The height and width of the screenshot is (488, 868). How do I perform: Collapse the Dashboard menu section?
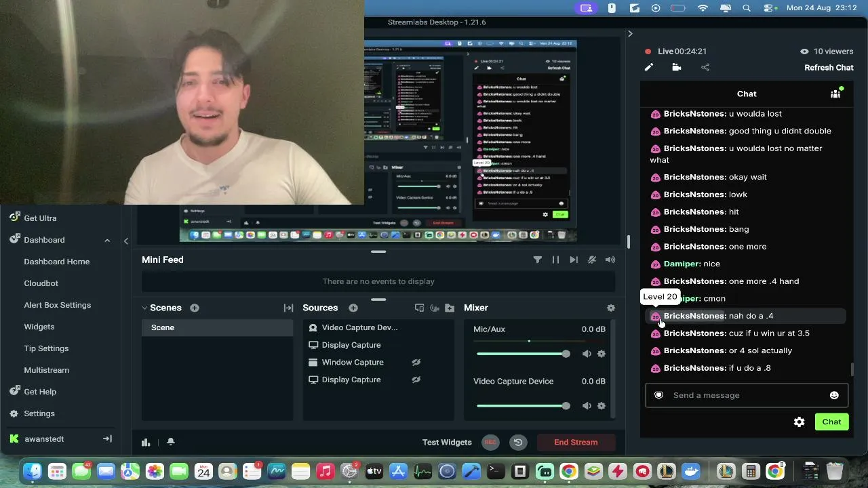107,240
